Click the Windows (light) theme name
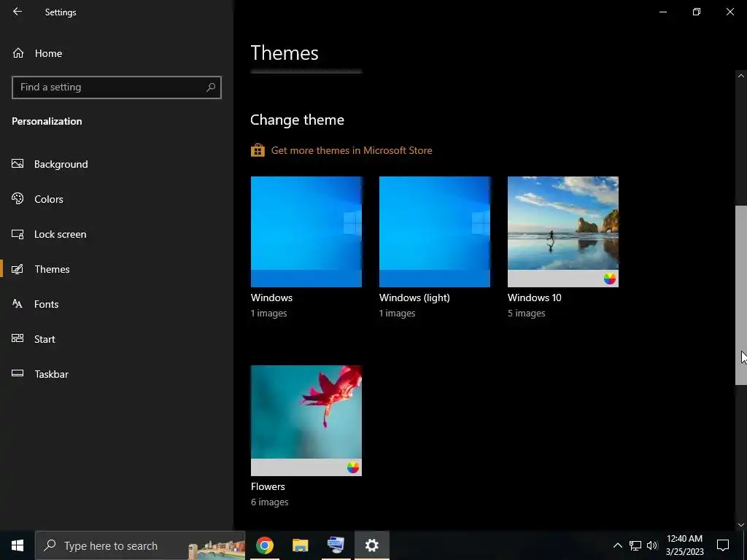 click(x=414, y=297)
